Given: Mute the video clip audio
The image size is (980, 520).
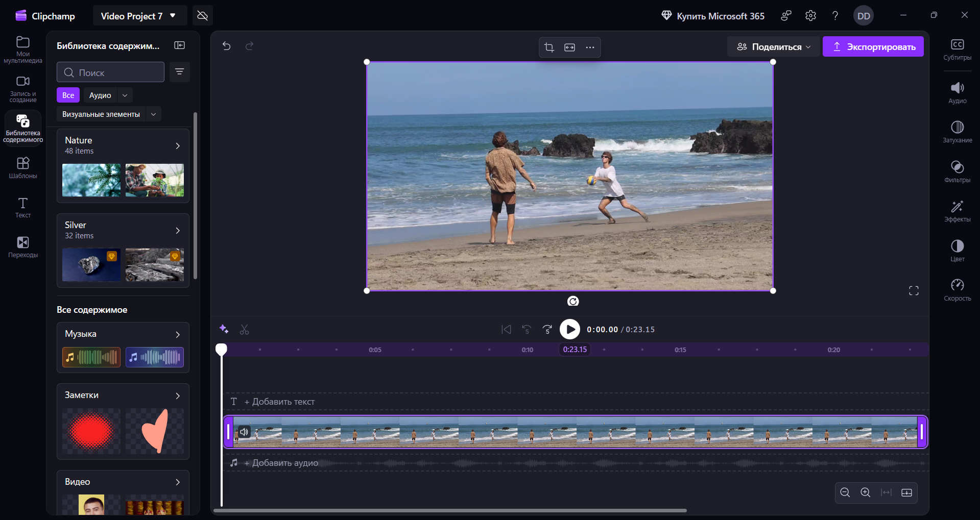Looking at the screenshot, I should pos(245,432).
